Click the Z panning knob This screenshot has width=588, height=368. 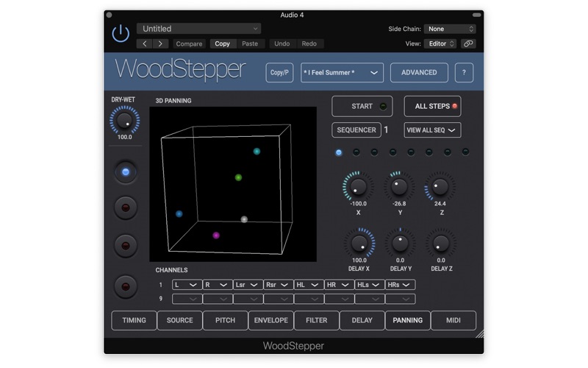[x=440, y=187]
